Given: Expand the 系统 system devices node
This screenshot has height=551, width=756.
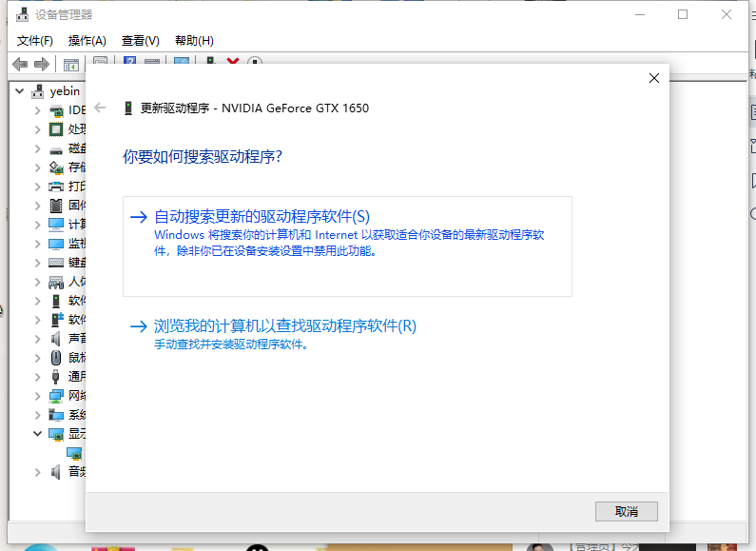Looking at the screenshot, I should (x=38, y=415).
